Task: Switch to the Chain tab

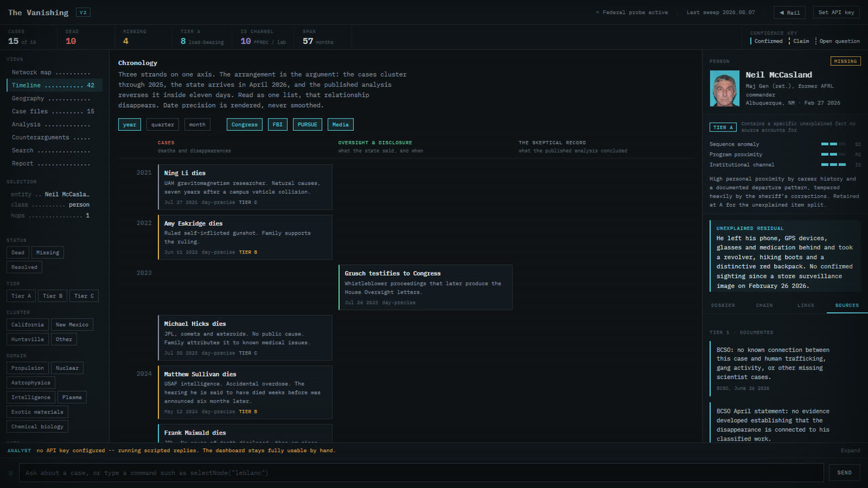Action: pos(764,306)
